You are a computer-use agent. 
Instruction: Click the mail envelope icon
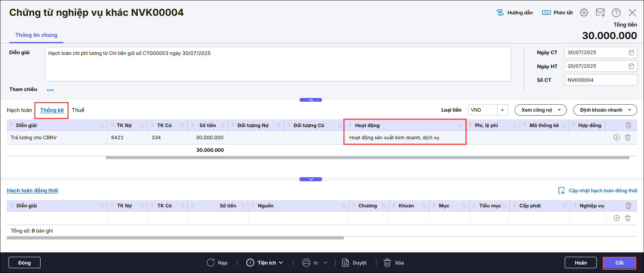point(600,13)
